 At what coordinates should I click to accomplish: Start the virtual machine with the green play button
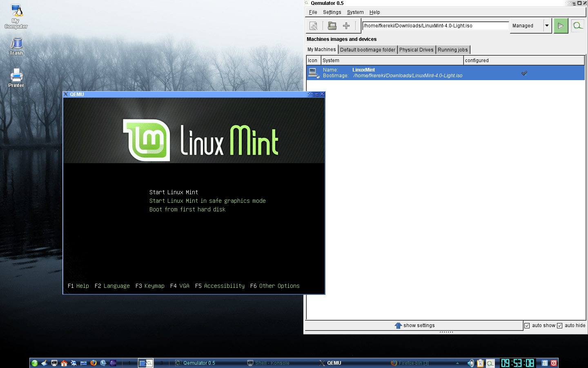click(x=561, y=26)
